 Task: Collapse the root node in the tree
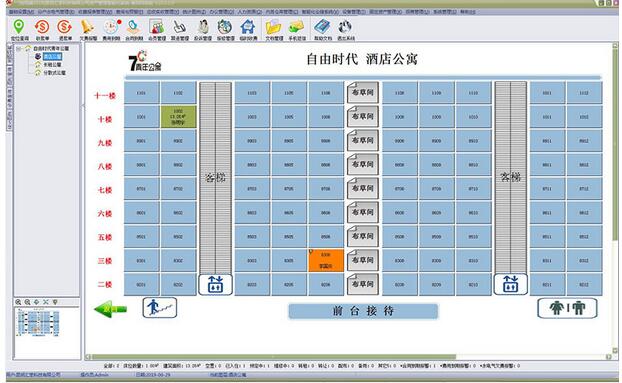click(18, 48)
